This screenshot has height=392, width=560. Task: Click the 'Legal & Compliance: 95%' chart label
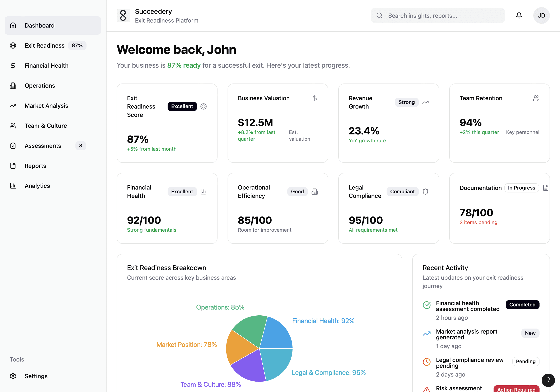pyautogui.click(x=328, y=373)
